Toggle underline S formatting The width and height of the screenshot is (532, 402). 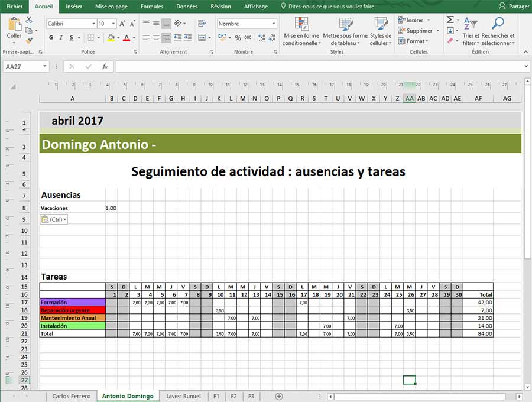point(72,38)
